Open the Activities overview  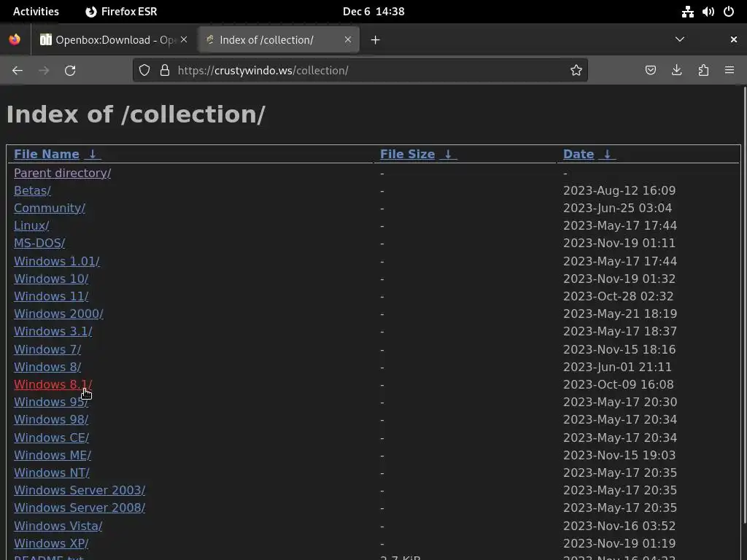pos(36,12)
